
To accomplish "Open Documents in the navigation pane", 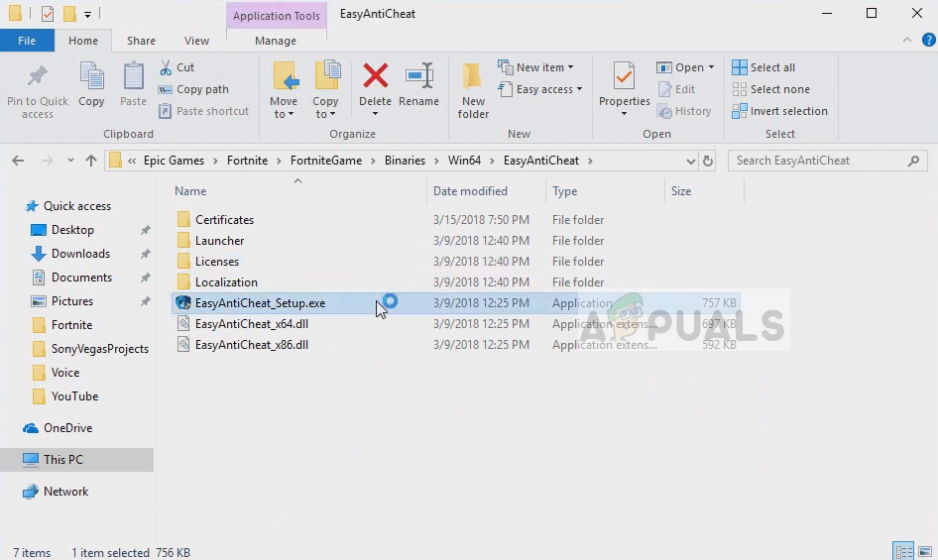I will coord(81,278).
